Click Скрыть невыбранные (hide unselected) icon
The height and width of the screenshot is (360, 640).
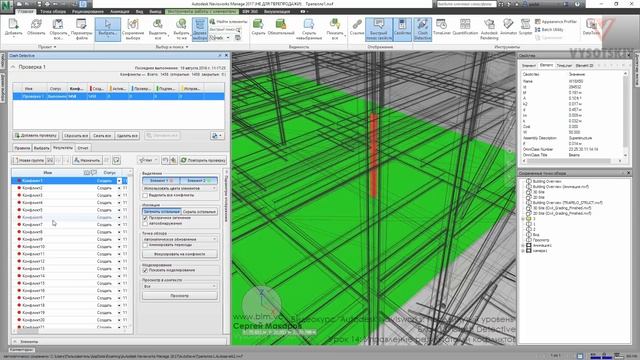309,24
